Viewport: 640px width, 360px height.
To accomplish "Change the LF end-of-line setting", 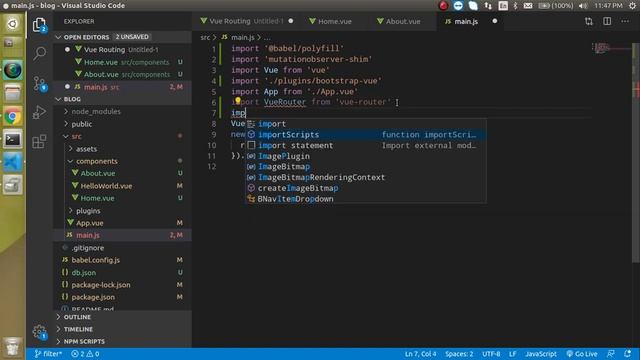I will pyautogui.click(x=513, y=354).
